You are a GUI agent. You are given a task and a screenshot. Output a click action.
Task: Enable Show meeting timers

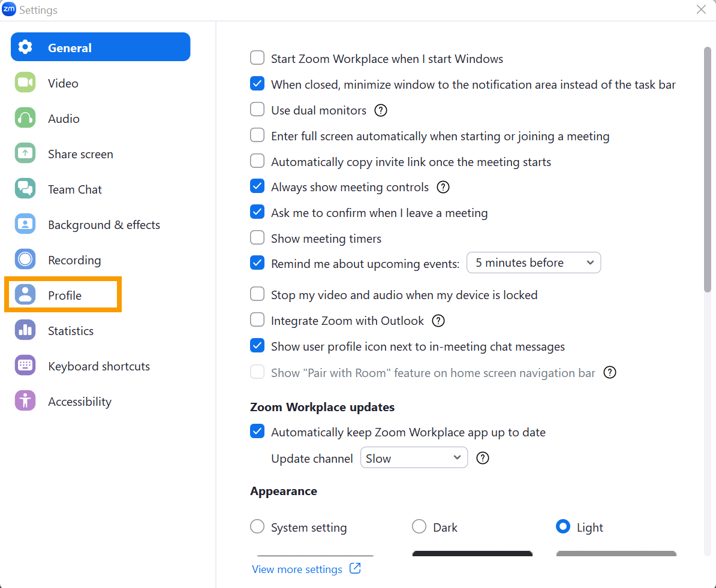pyautogui.click(x=257, y=237)
